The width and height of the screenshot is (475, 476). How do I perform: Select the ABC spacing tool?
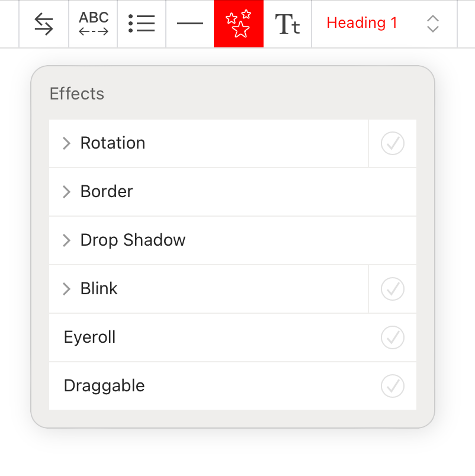[x=92, y=24]
